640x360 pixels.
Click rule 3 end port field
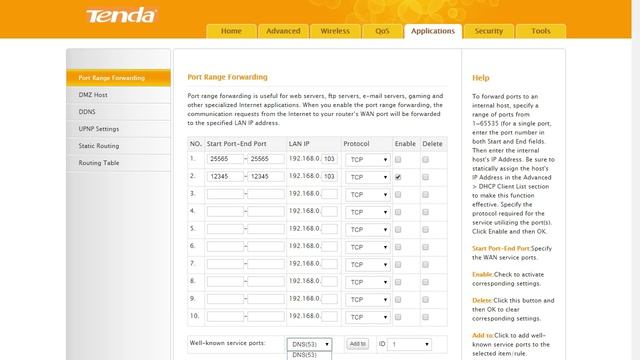pos(266,194)
